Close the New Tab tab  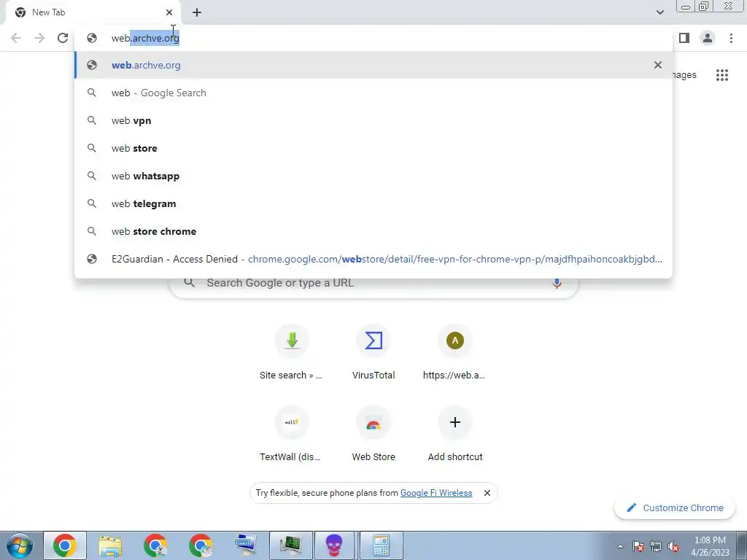[x=169, y=12]
